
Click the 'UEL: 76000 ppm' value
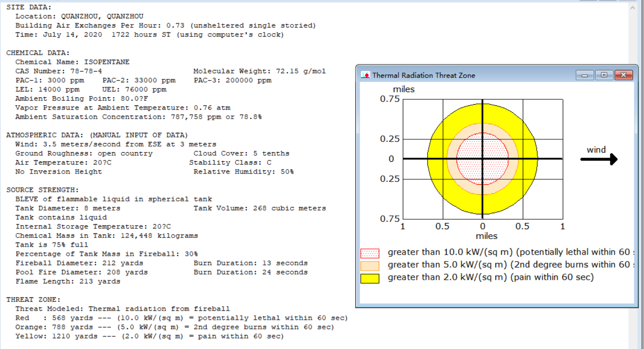134,89
